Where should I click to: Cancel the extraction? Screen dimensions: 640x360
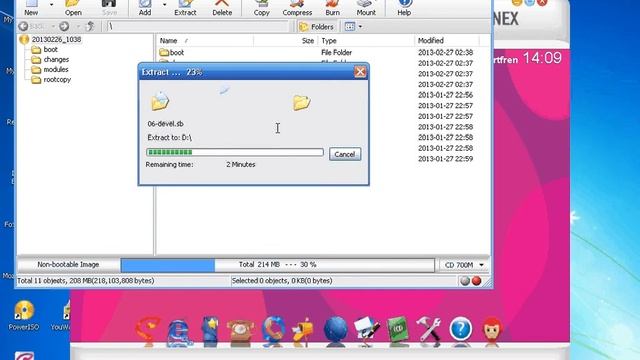coord(345,154)
